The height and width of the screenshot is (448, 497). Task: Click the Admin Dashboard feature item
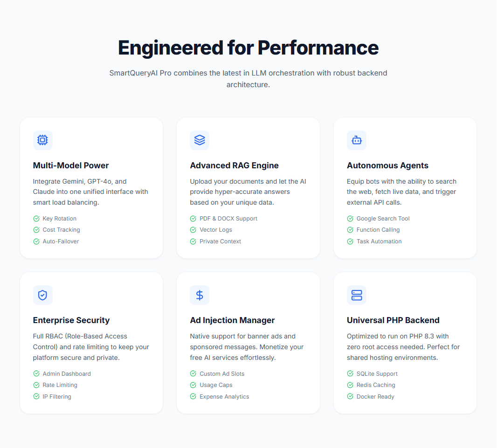(x=67, y=374)
